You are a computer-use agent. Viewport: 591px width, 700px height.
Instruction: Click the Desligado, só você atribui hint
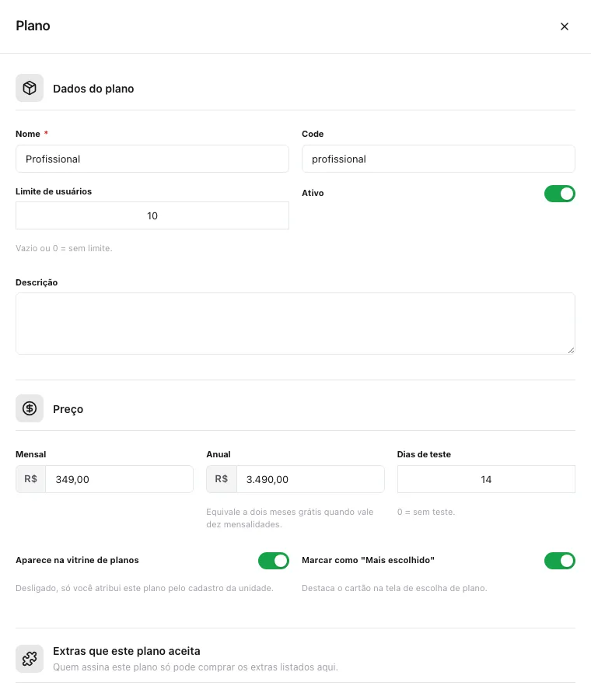click(x=145, y=589)
